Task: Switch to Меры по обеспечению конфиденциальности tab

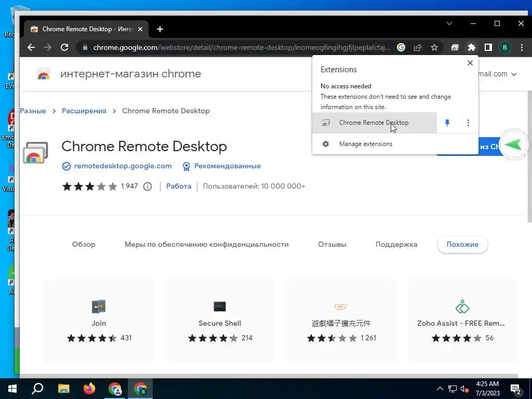Action: coord(207,244)
